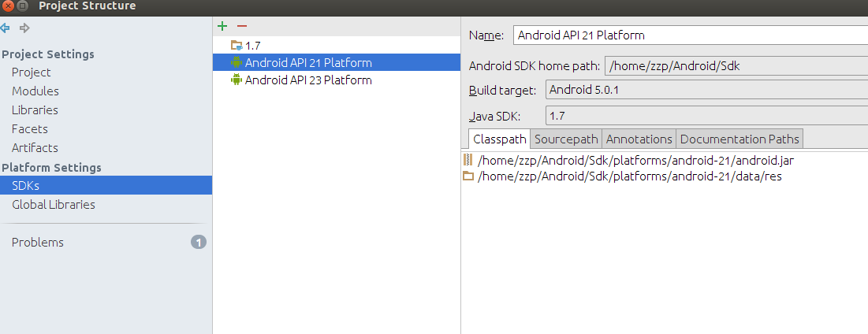Screen dimensions: 868x334
Task: Click the data/res folder icon
Action: click(x=468, y=176)
